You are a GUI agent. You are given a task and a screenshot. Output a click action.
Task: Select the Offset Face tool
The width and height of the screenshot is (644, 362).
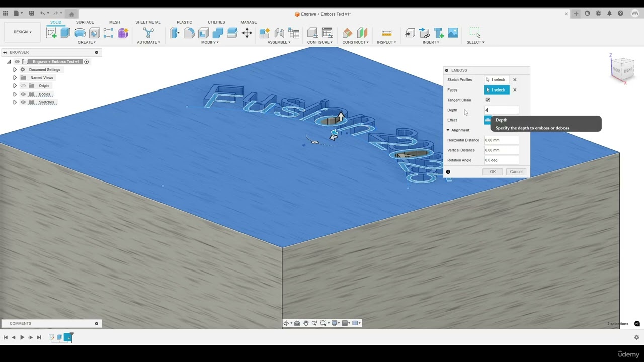[x=232, y=33]
